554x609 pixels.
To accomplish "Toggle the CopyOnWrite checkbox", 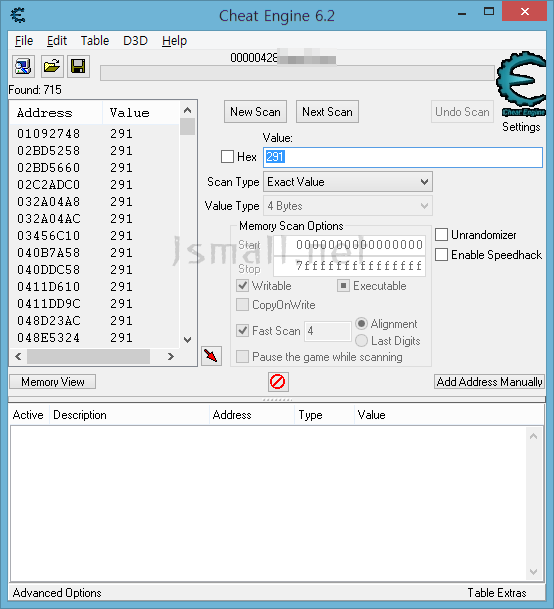I will (x=242, y=305).
